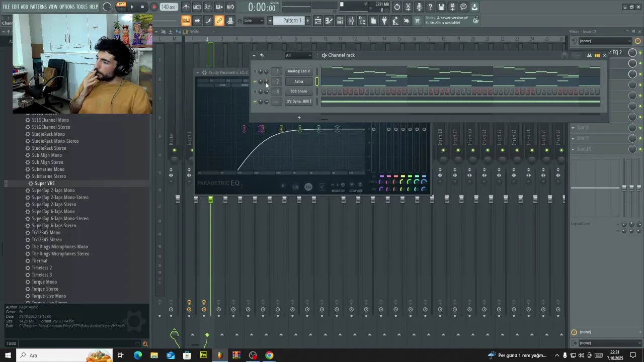Expand the Slot 9 arrow in mixer
This screenshot has width=644, height=362.
(573, 138)
